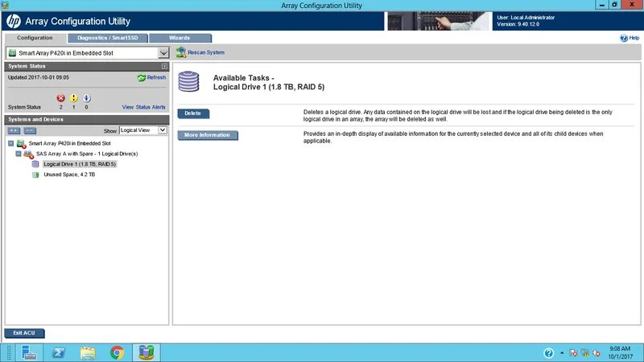644x362 pixels.
Task: Expand all tree nodes button
Action: [14, 130]
